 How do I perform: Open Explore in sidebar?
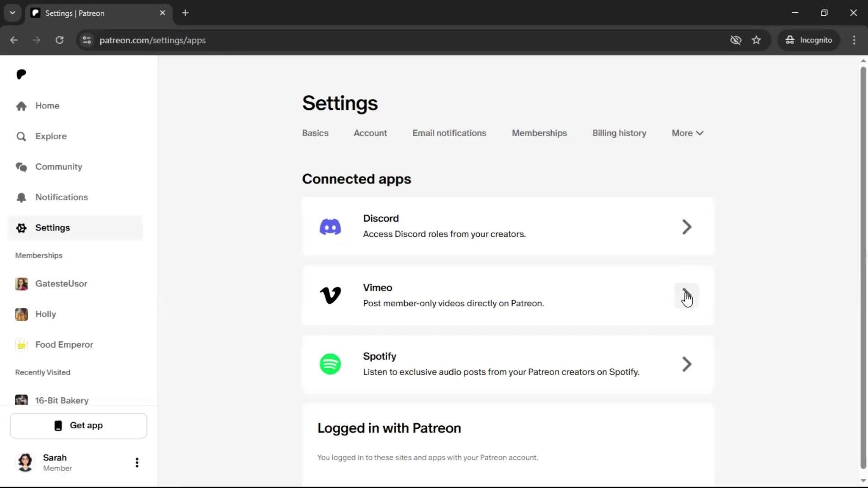click(x=75, y=136)
